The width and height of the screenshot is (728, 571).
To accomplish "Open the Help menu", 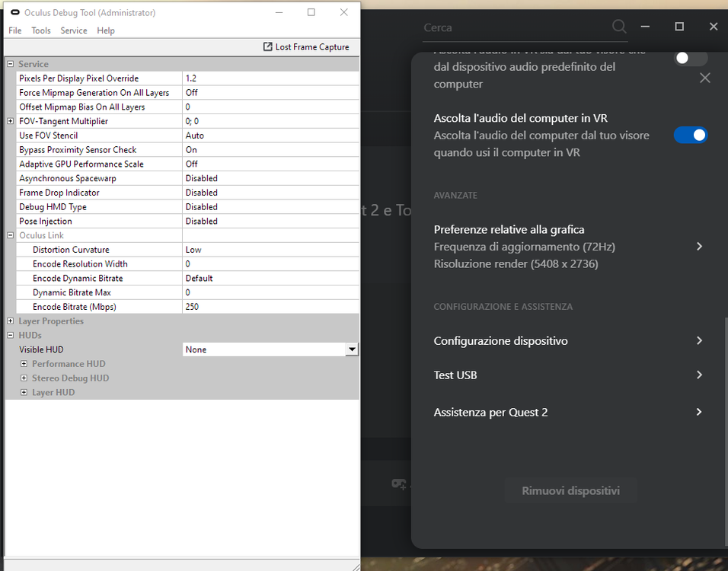I will pyautogui.click(x=106, y=30).
